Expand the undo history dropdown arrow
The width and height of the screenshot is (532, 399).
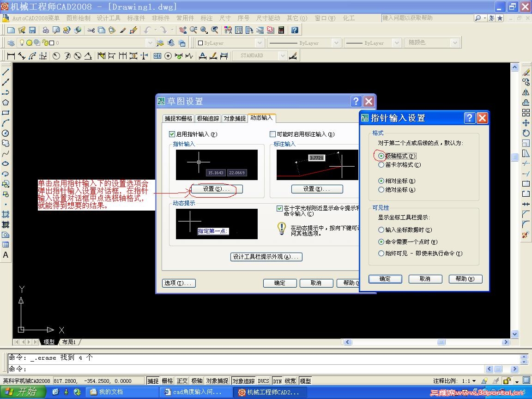(x=156, y=30)
